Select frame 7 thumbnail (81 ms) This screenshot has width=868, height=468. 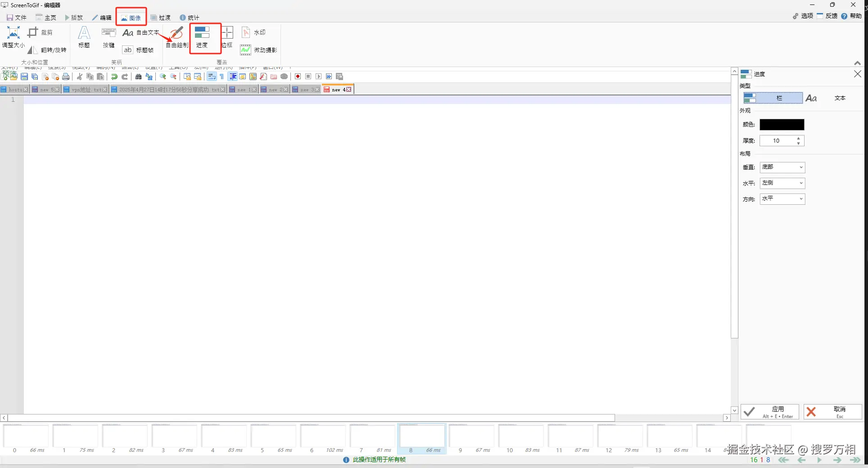[x=373, y=439]
